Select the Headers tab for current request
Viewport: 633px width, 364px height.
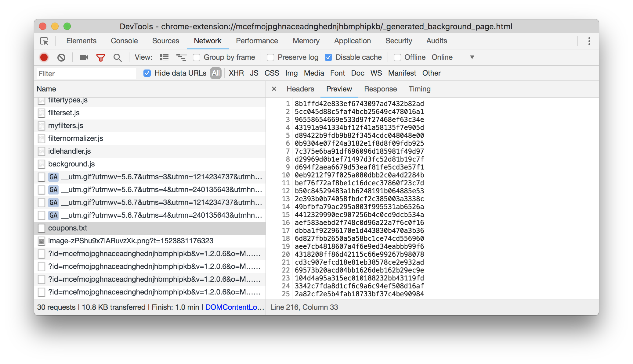click(300, 89)
